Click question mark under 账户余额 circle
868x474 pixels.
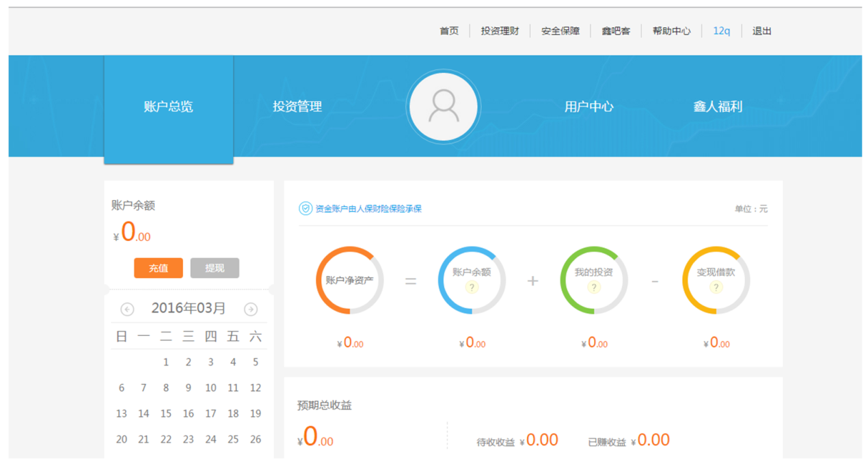[472, 287]
